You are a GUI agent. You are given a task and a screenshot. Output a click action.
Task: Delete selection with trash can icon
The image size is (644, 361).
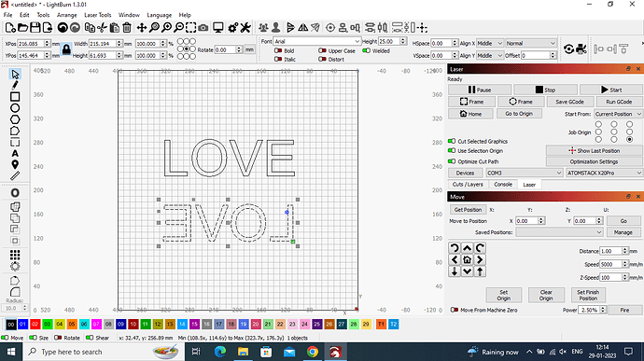[127, 27]
